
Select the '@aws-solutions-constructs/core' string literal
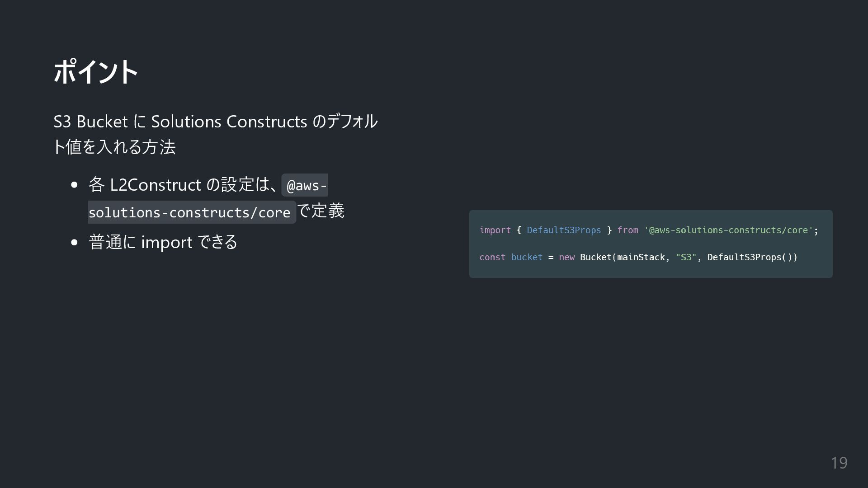pyautogui.click(x=729, y=230)
